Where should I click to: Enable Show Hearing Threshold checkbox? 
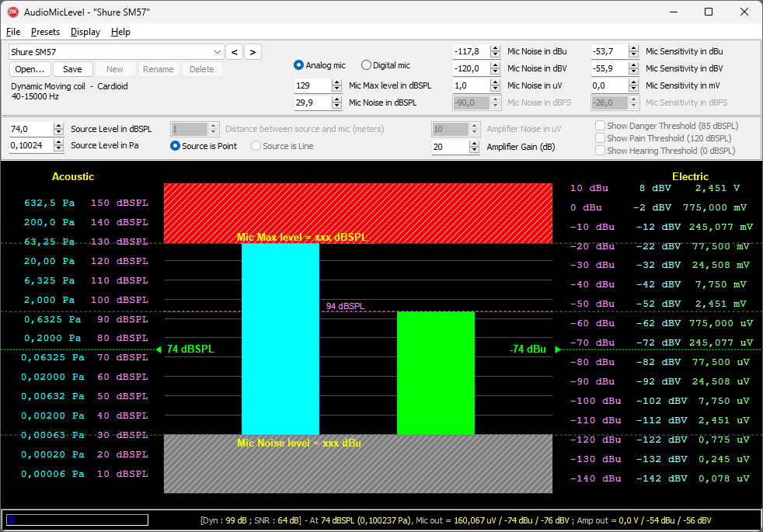pos(600,151)
